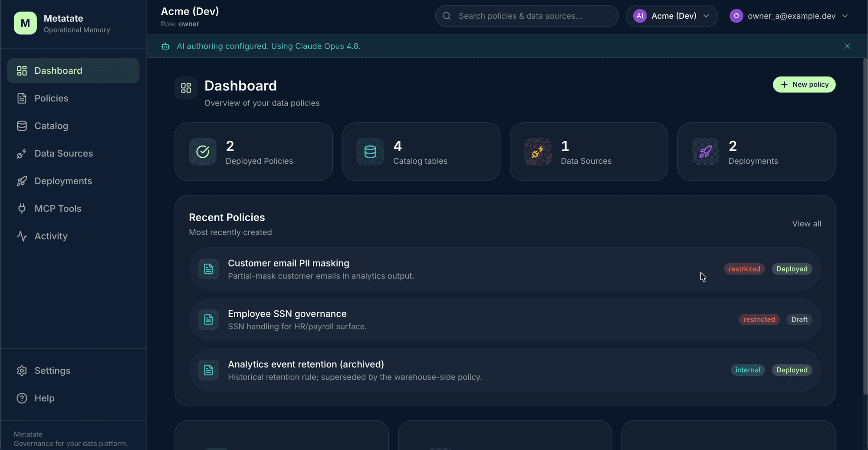Click the Analytics event retention document icon

[x=208, y=370]
